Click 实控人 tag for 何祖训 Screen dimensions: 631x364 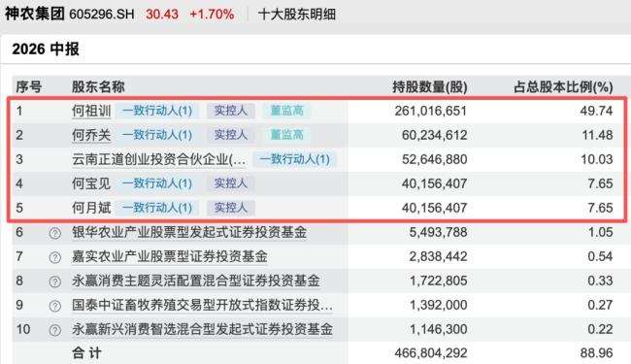click(231, 111)
